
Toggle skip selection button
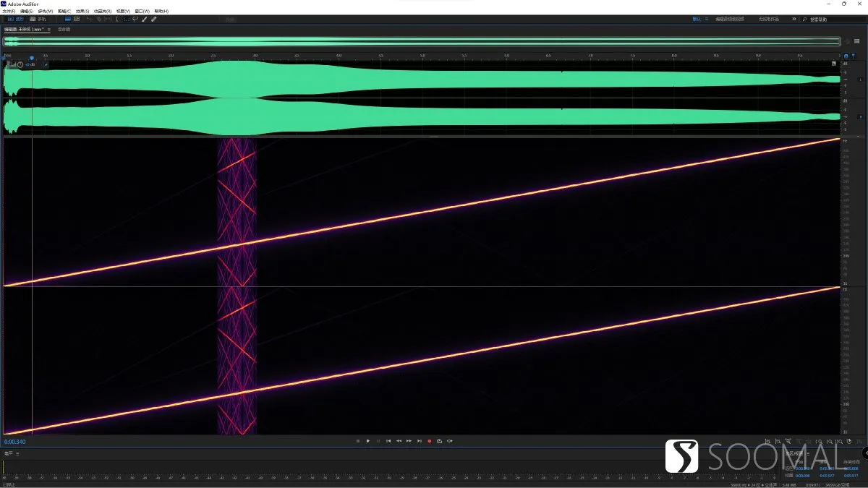click(450, 440)
